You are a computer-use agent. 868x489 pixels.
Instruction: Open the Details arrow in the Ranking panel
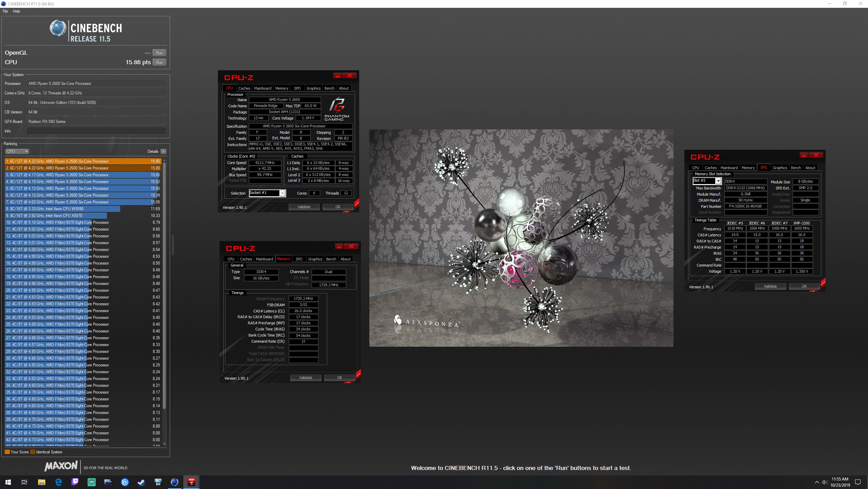(x=164, y=151)
